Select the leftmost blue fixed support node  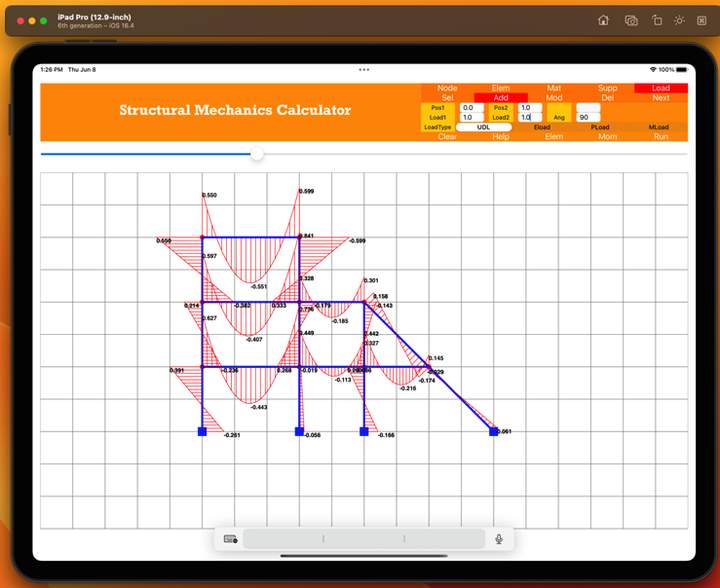click(202, 431)
